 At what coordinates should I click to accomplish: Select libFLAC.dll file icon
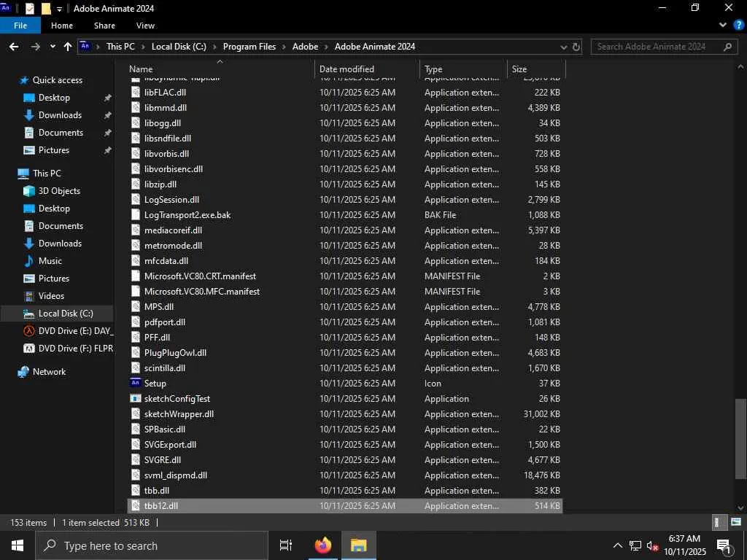point(136,93)
